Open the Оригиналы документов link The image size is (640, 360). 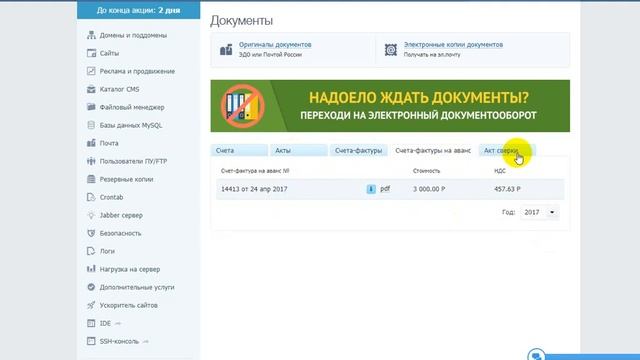point(275,44)
